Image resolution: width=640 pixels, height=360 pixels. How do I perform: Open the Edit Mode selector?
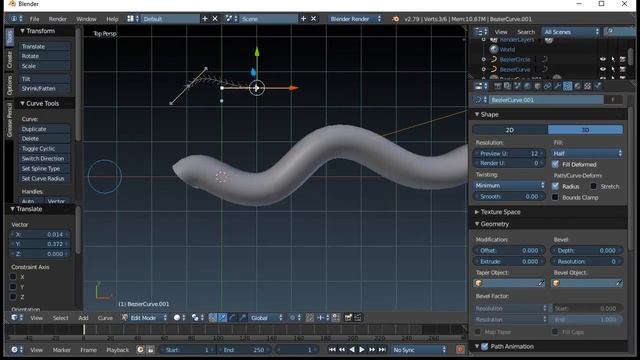(145, 318)
